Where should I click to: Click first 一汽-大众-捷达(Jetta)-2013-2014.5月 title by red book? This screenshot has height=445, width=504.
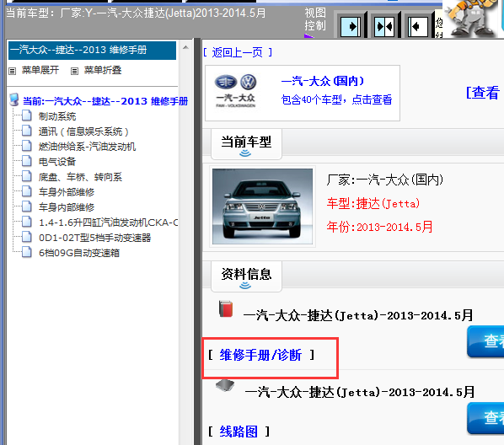click(x=358, y=315)
